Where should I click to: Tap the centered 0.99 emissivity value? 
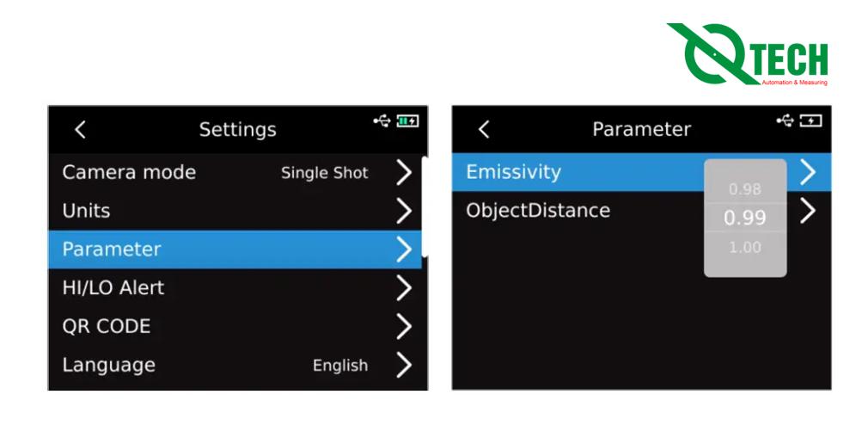(x=744, y=218)
